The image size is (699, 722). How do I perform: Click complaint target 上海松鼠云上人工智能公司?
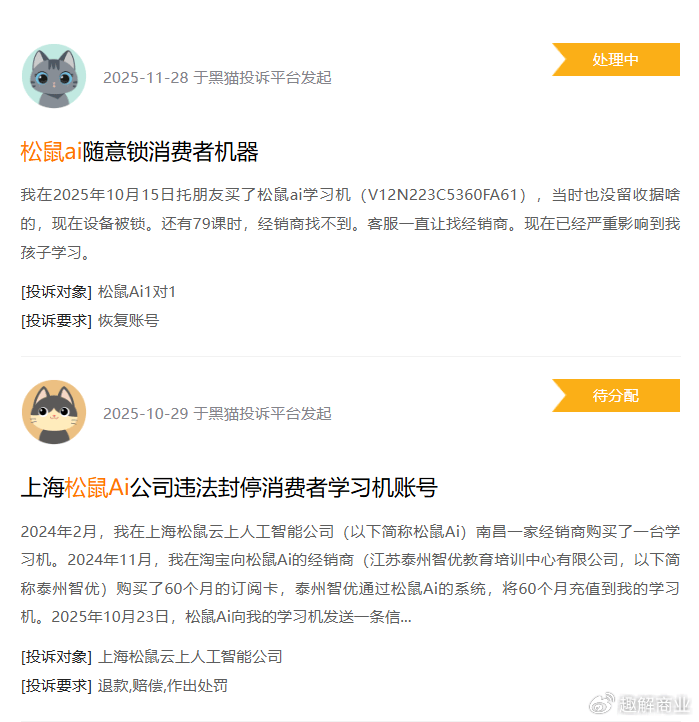point(190,657)
